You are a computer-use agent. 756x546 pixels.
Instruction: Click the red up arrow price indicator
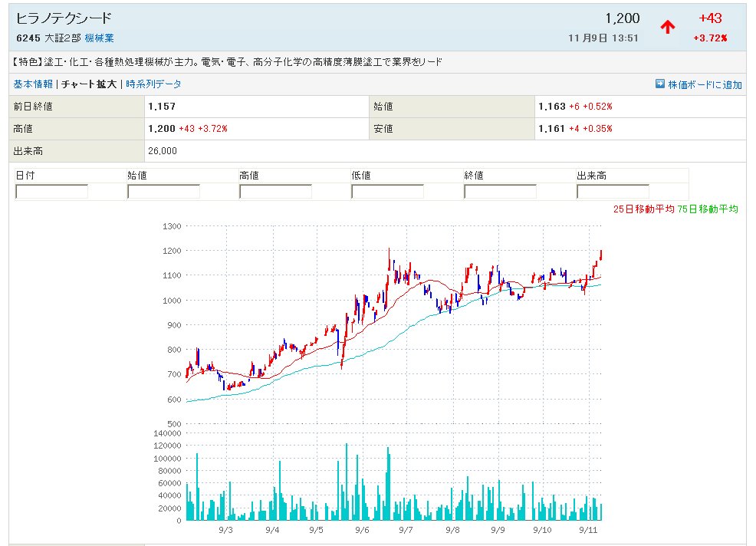pos(667,27)
